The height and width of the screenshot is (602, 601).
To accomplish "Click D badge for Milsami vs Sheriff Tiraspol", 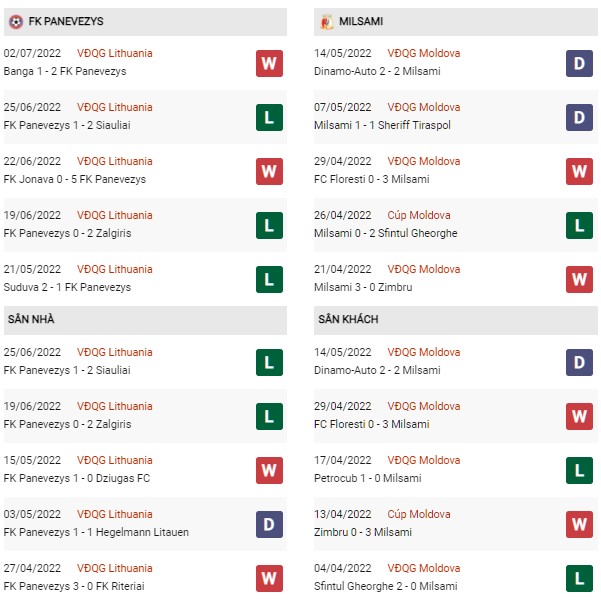I will click(579, 117).
